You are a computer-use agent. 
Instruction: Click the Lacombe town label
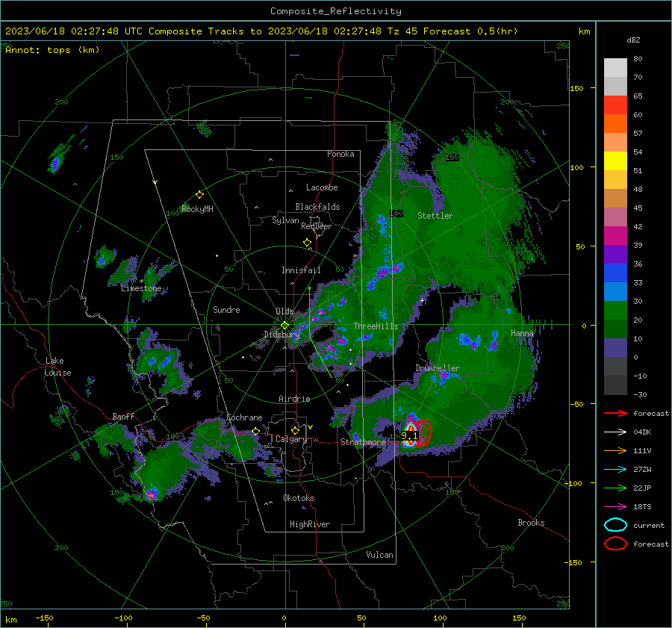[322, 187]
